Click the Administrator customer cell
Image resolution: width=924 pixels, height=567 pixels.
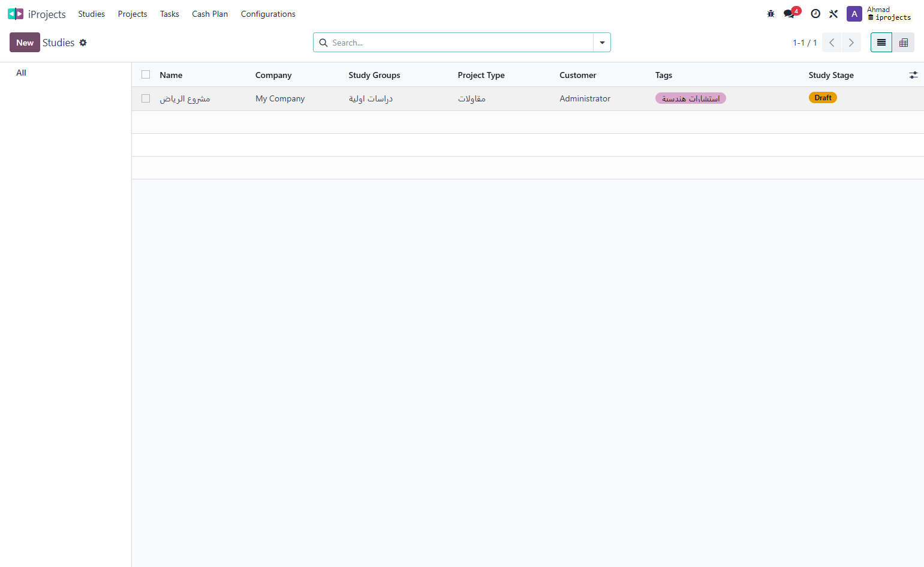coord(585,98)
